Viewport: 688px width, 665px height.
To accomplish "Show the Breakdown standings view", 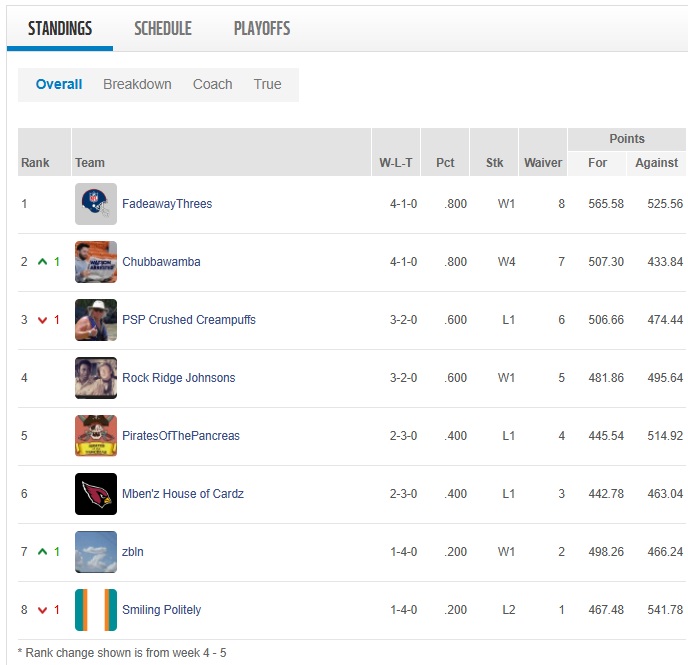I will (137, 85).
